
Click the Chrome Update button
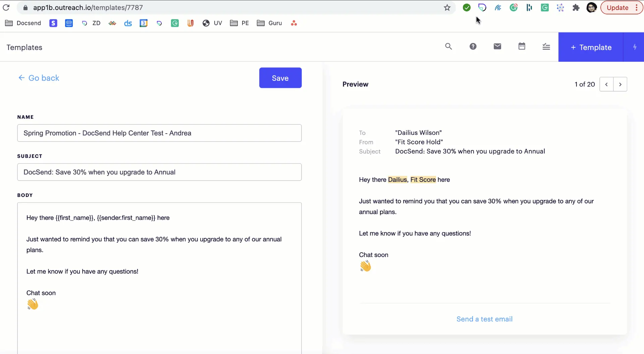coord(622,7)
